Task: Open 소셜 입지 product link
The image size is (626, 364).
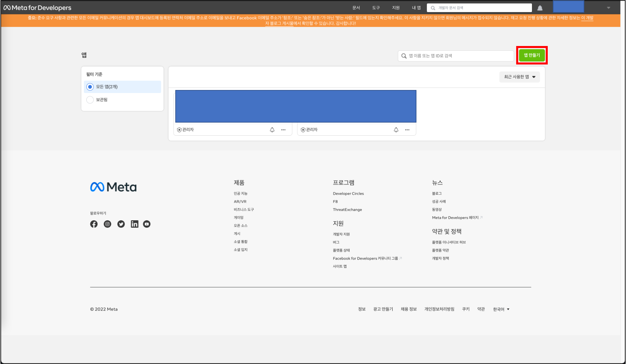Action: pyautogui.click(x=240, y=250)
